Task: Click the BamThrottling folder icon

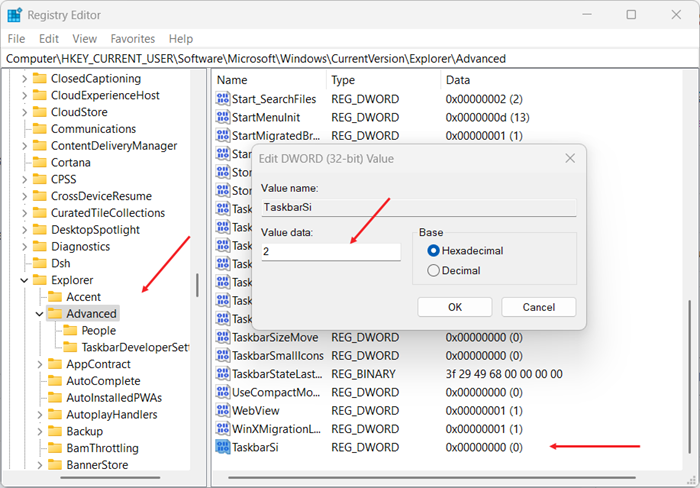Action: (x=55, y=448)
